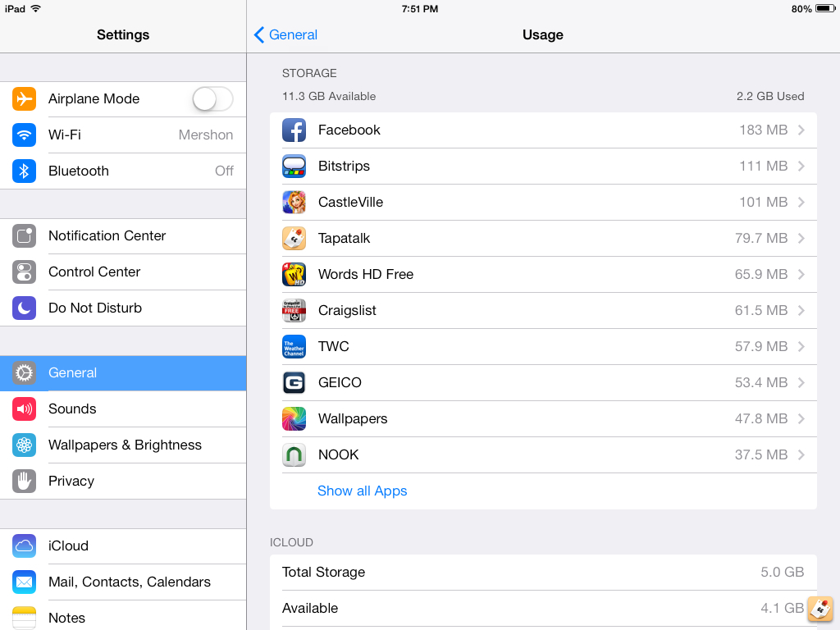The image size is (840, 630).
Task: Tap the Privacy hand icon
Action: click(24, 481)
